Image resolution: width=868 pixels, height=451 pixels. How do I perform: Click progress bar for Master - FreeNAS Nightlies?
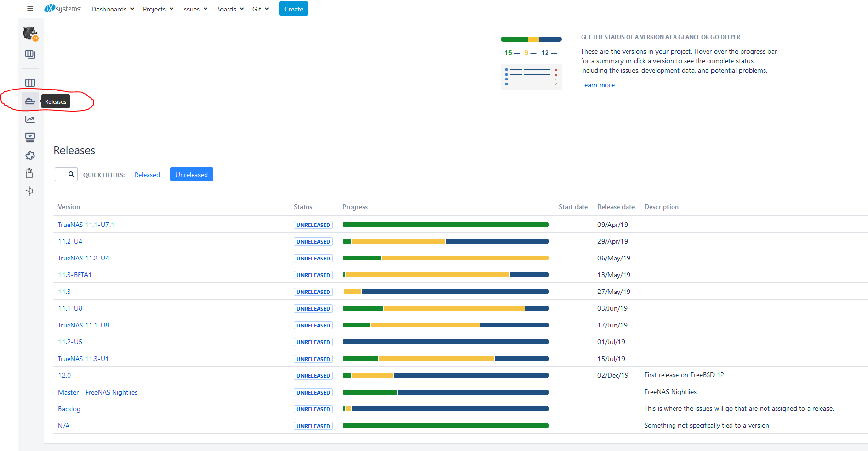[x=445, y=392]
